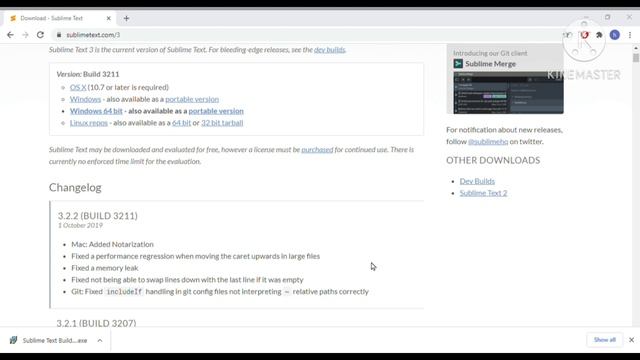640x360 pixels.
Task: Click the includeIf code text
Action: click(124, 292)
